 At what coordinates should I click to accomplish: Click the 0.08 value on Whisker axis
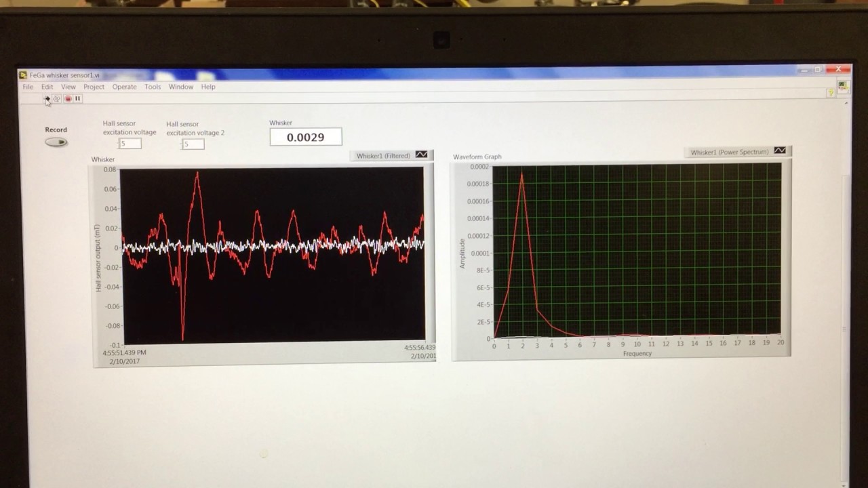(x=110, y=169)
